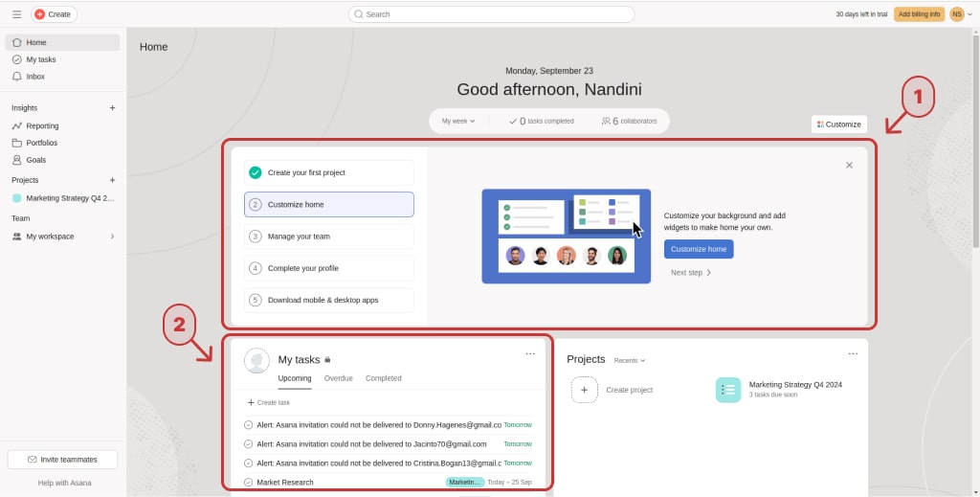Switch to the Completed tab
Image resolution: width=980 pixels, height=497 pixels.
click(383, 378)
